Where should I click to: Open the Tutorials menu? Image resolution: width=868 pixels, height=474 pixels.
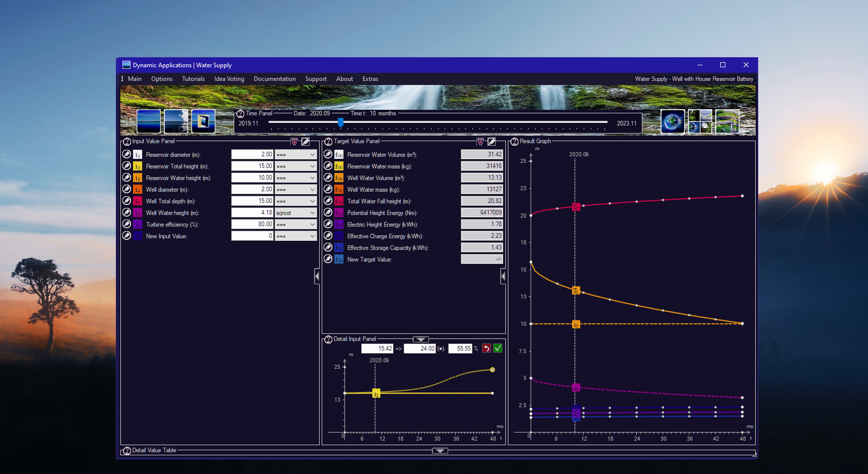[x=193, y=79]
